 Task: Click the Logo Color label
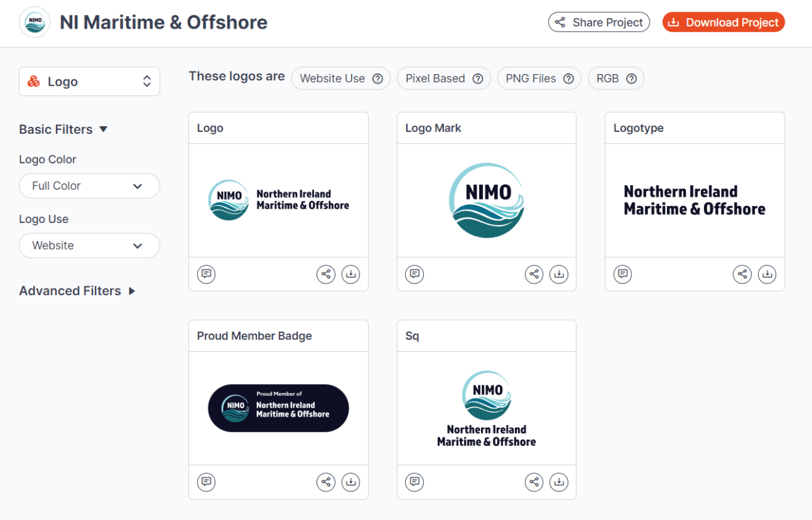(47, 159)
